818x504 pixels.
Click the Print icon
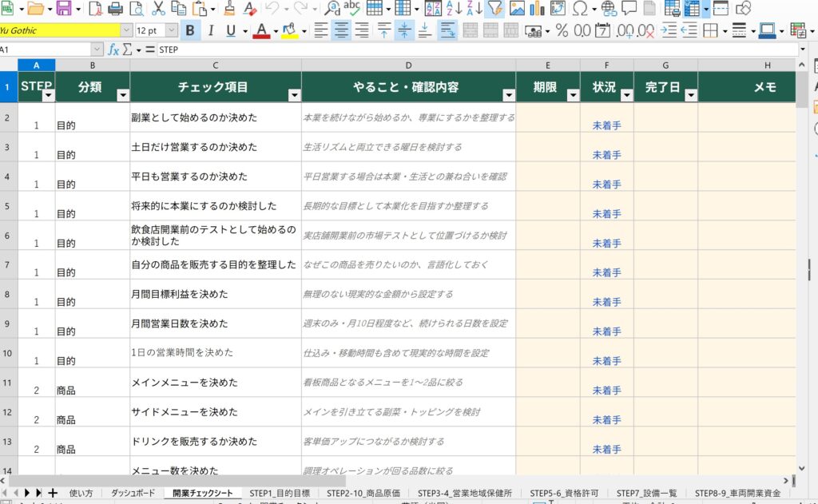pyautogui.click(x=115, y=8)
